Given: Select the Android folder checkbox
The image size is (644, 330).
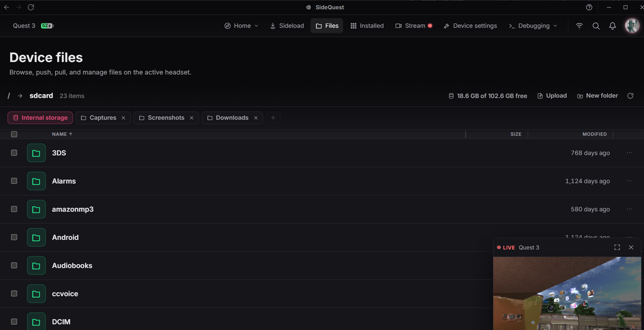Looking at the screenshot, I should pyautogui.click(x=14, y=237).
